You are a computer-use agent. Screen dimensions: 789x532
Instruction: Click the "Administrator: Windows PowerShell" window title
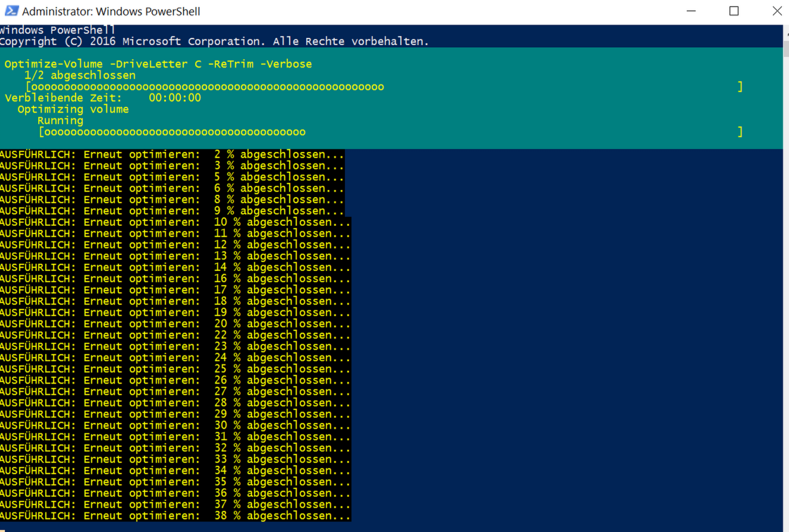[x=111, y=11]
